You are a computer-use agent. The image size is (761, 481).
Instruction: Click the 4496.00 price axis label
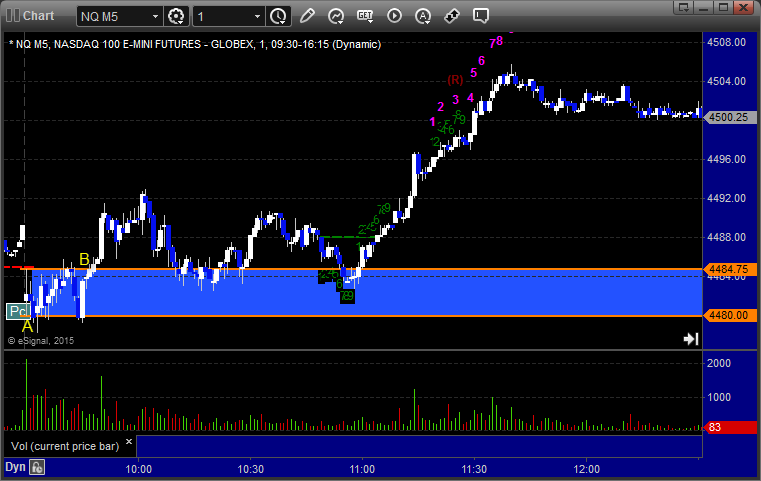[x=727, y=159]
